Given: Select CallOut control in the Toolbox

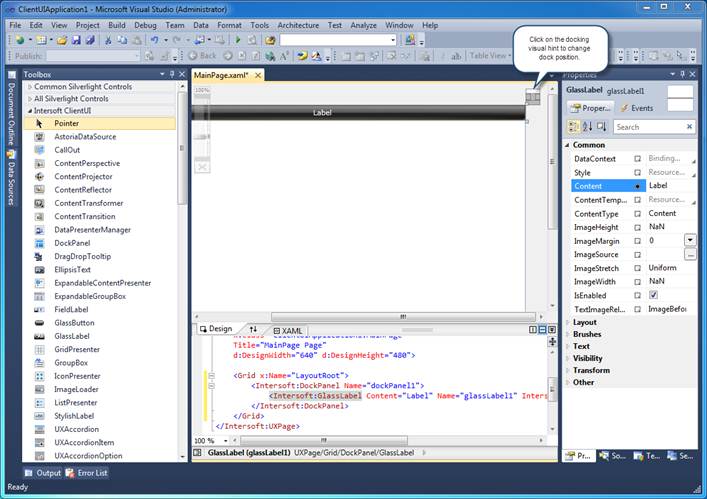Looking at the screenshot, I should tap(99, 150).
